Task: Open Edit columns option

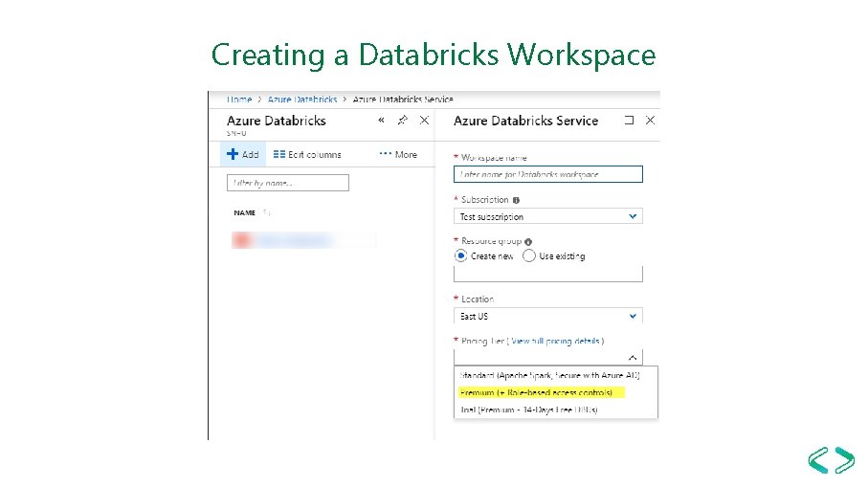Action: (307, 154)
